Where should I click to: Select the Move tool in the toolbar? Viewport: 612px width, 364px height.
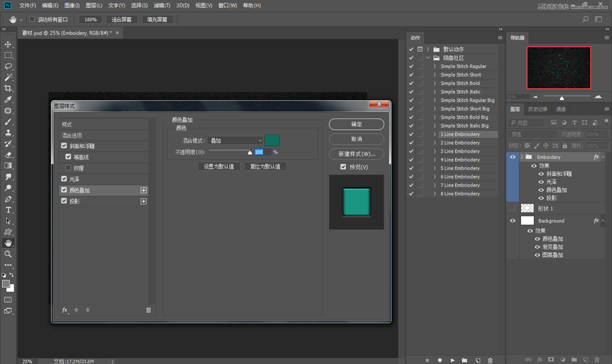click(8, 44)
